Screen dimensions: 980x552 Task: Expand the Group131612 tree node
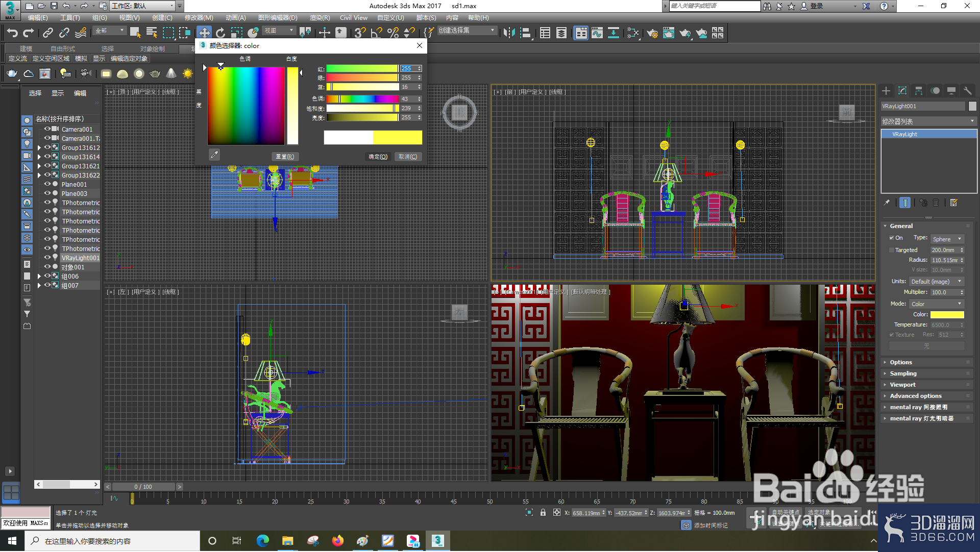click(x=39, y=148)
